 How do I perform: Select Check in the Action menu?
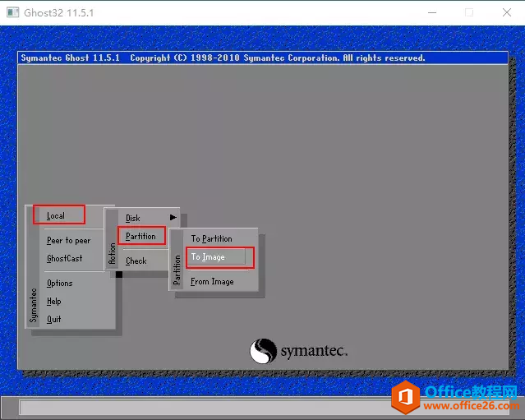136,261
